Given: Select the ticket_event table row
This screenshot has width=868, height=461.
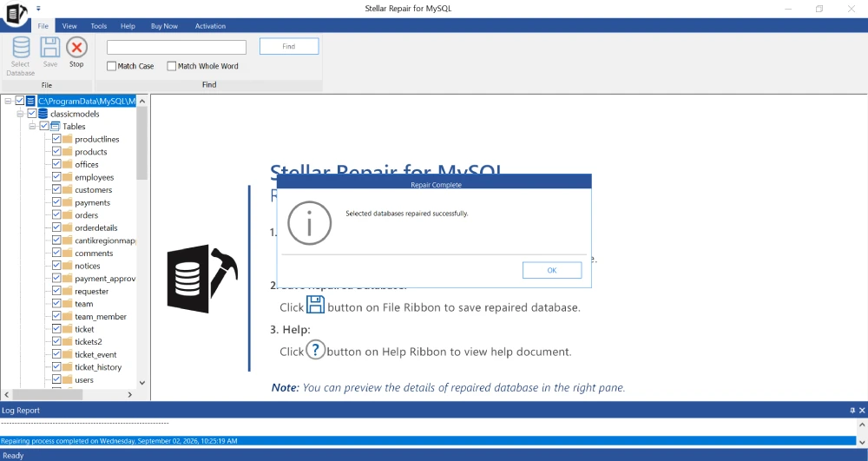Looking at the screenshot, I should 95,354.
